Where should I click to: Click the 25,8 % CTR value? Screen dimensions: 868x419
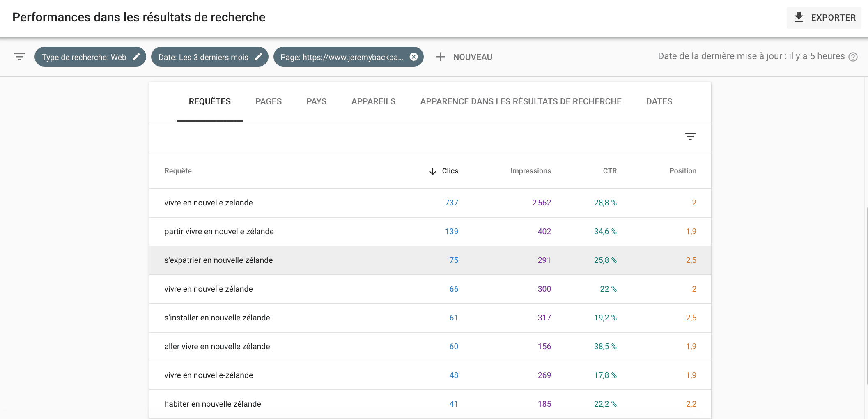605,260
